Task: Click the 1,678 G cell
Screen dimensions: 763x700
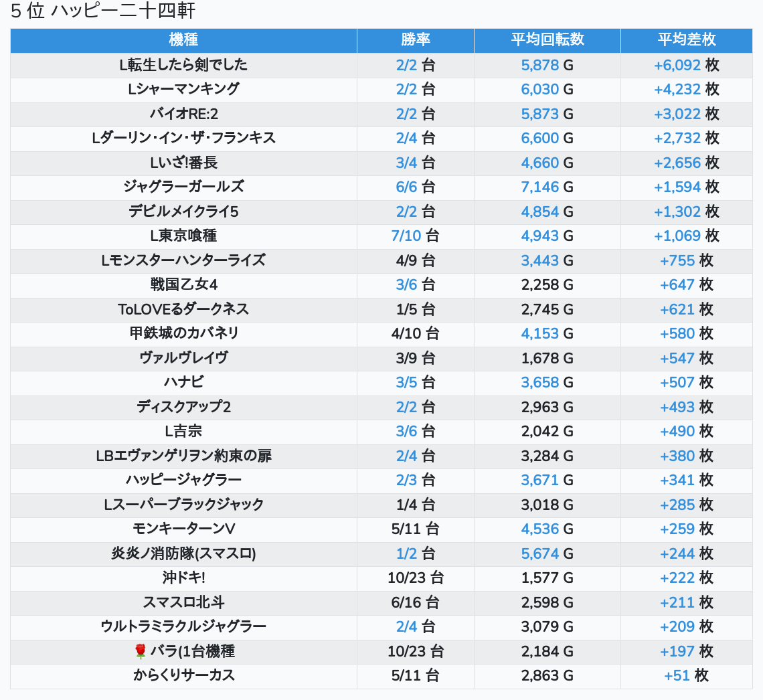Action: click(547, 358)
